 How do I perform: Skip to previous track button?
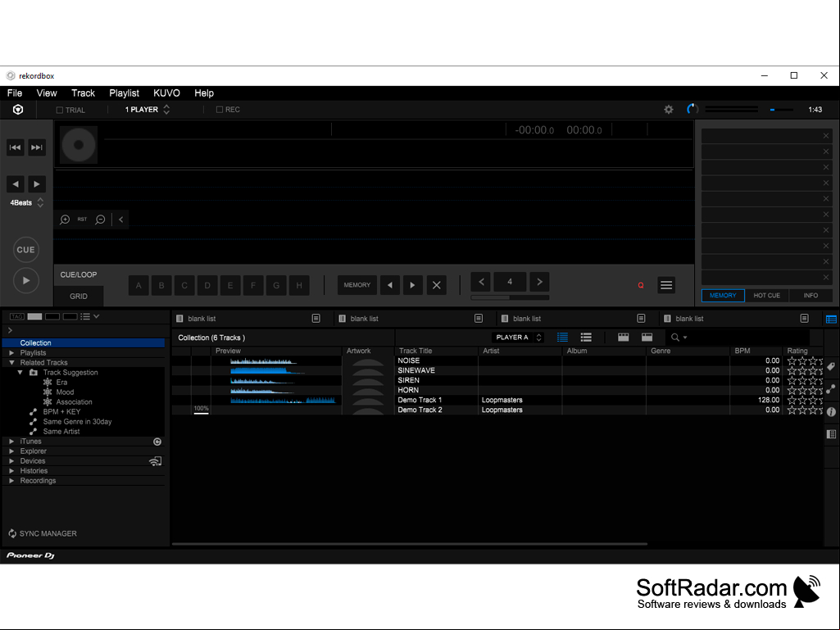(x=15, y=147)
